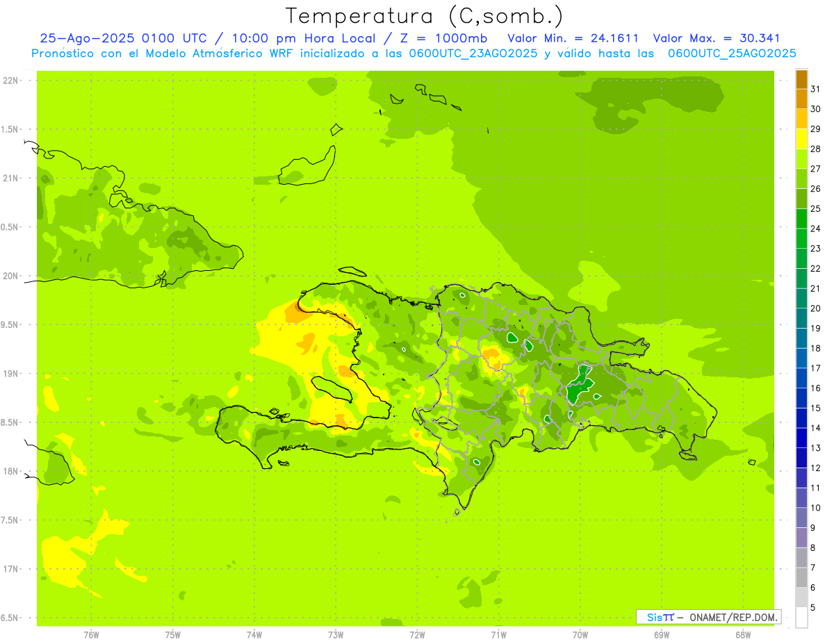Click the legend value '15'
The height and width of the screenshot is (644, 834).
pos(816,408)
